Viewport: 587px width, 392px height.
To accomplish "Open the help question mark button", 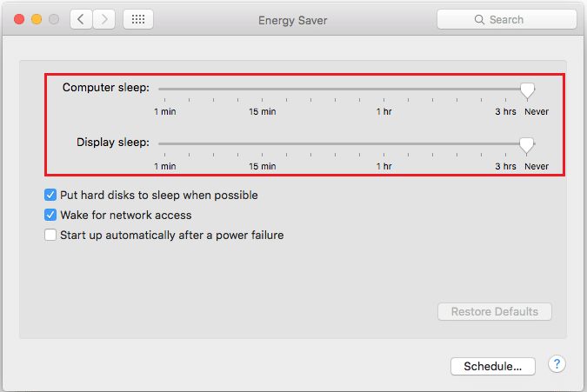I will coord(557,364).
